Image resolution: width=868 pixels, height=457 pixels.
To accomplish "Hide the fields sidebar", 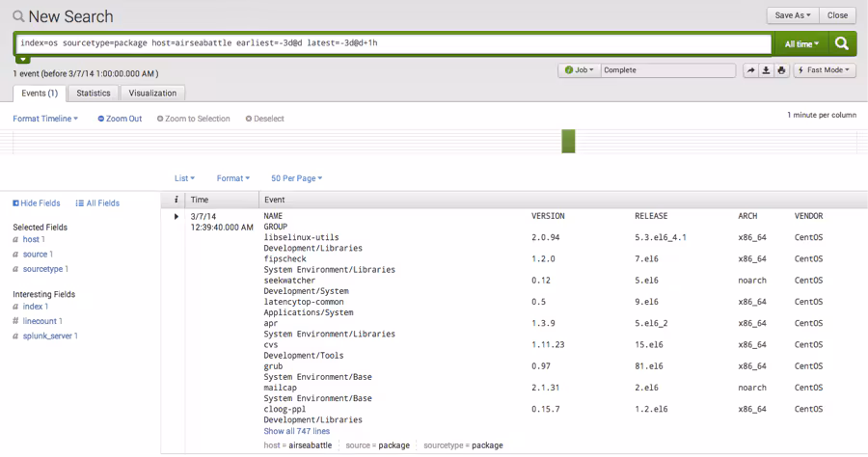I will [37, 203].
